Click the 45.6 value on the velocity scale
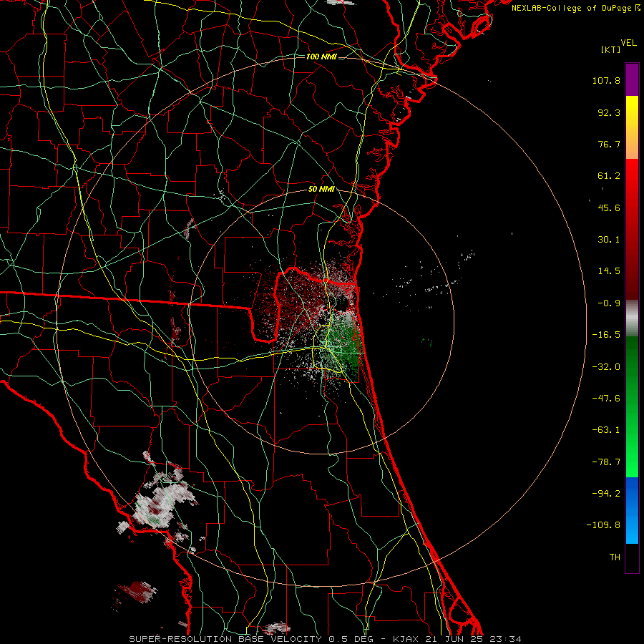This screenshot has height=644, width=644. (609, 208)
